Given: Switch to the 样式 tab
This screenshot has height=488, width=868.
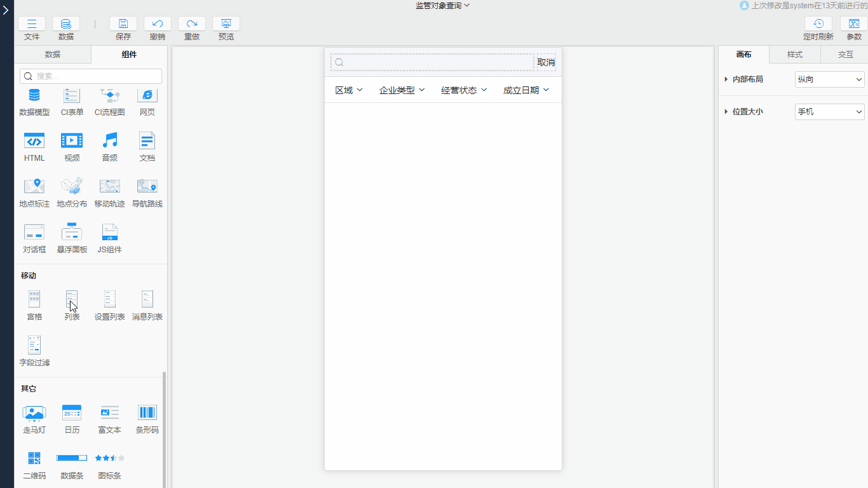Looking at the screenshot, I should coord(794,55).
